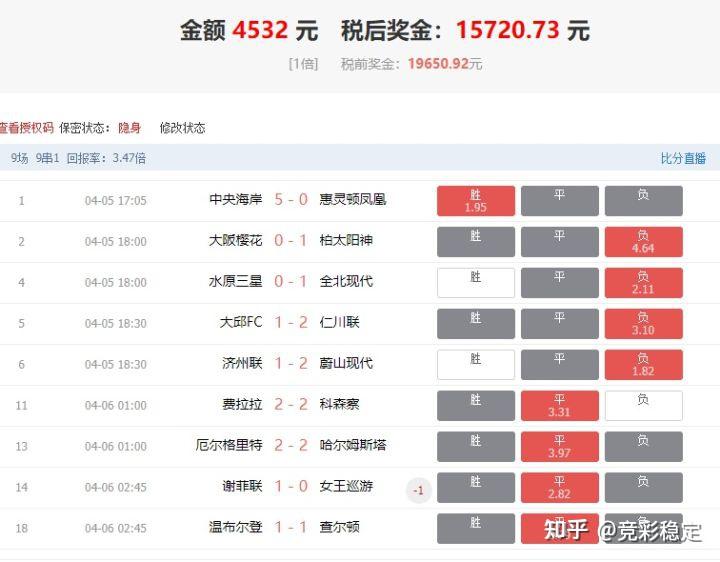Click the 惠灵顿凤凰 team name

pos(353,199)
